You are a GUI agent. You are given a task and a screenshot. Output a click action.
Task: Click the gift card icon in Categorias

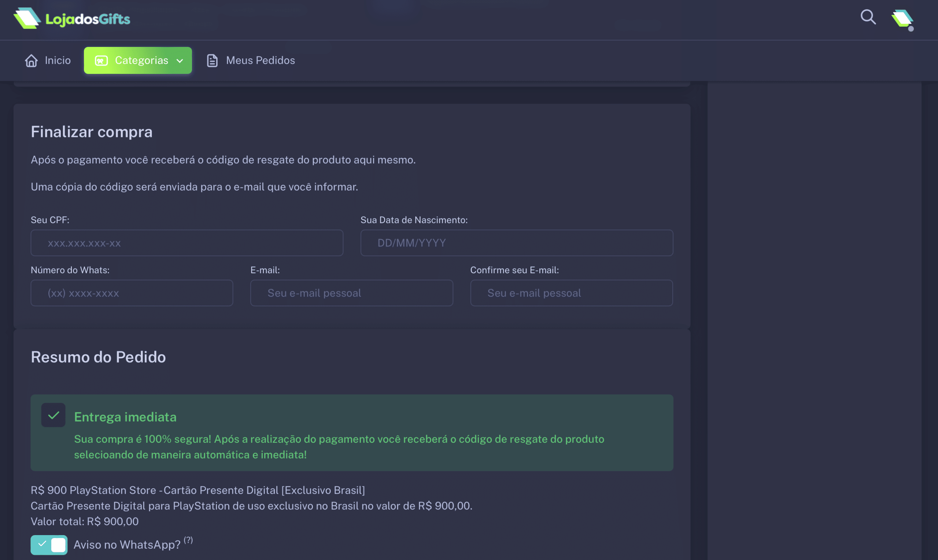[x=101, y=60]
